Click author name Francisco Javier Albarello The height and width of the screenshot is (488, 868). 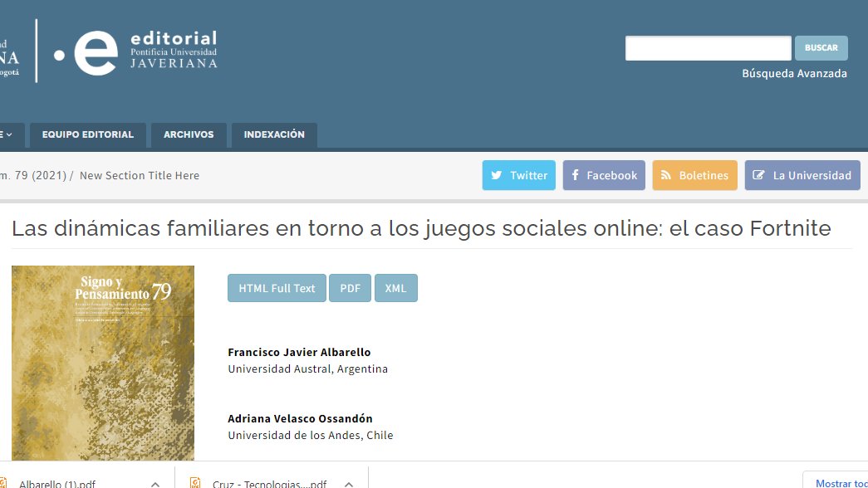tap(299, 352)
